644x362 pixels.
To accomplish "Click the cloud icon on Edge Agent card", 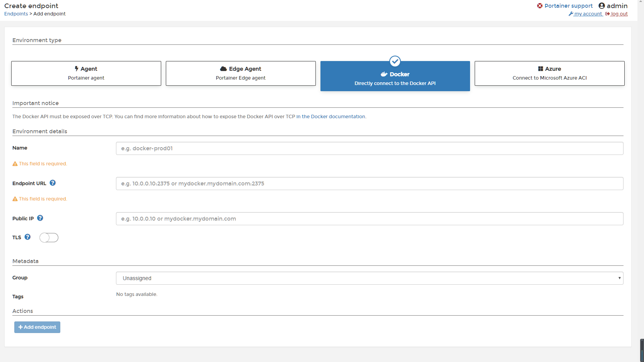I will coord(224,68).
